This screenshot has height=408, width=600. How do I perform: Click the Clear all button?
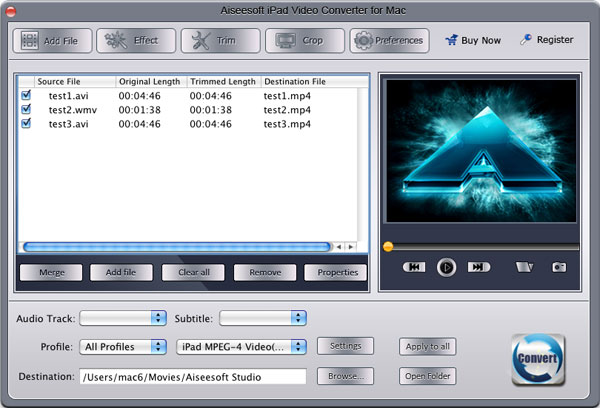pyautogui.click(x=193, y=273)
